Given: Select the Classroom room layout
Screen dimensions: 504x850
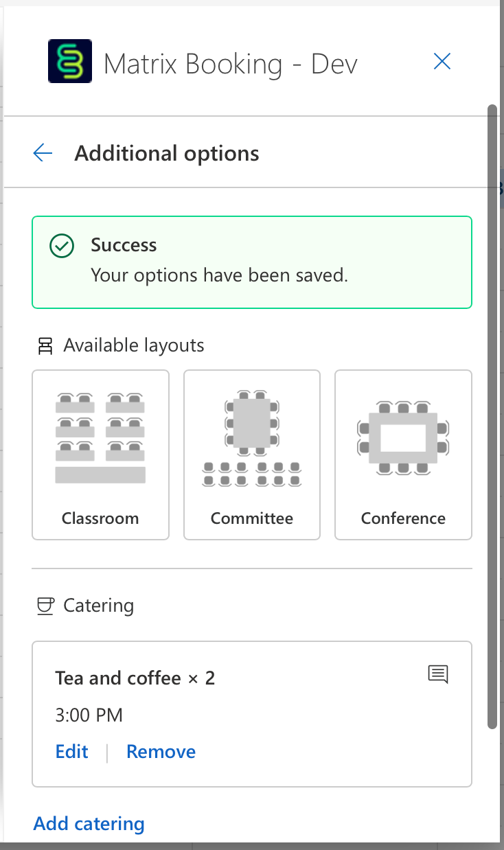Looking at the screenshot, I should pyautogui.click(x=100, y=455).
